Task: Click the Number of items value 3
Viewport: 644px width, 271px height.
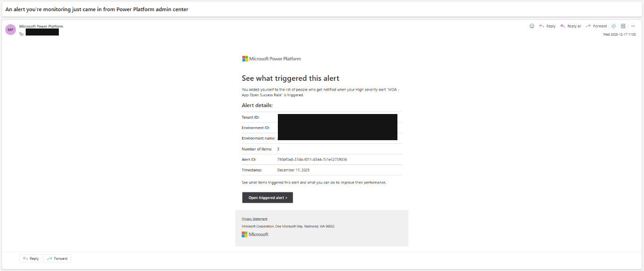Action: [278, 149]
